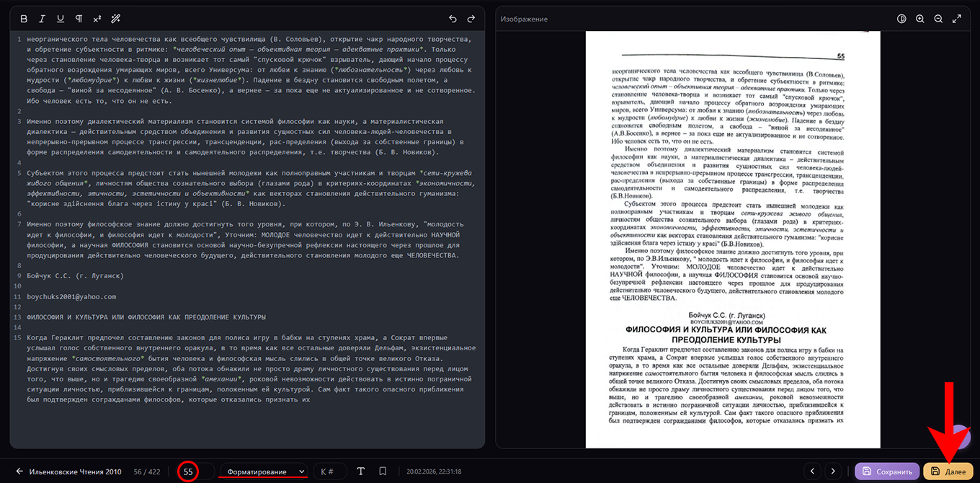The height and width of the screenshot is (483, 980).
Task: Click the text T icon in bottom bar
Action: click(x=361, y=471)
